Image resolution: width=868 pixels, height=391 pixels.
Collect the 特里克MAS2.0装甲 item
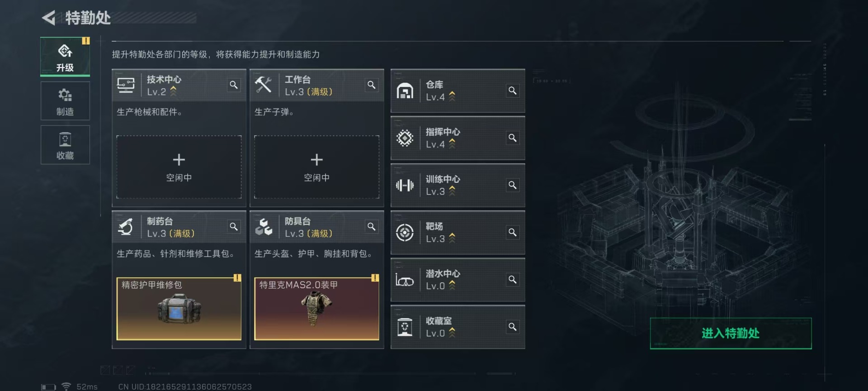[317, 309]
